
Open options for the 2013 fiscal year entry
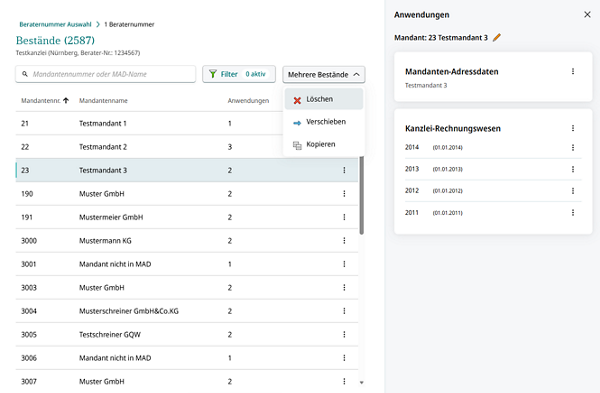coord(573,169)
